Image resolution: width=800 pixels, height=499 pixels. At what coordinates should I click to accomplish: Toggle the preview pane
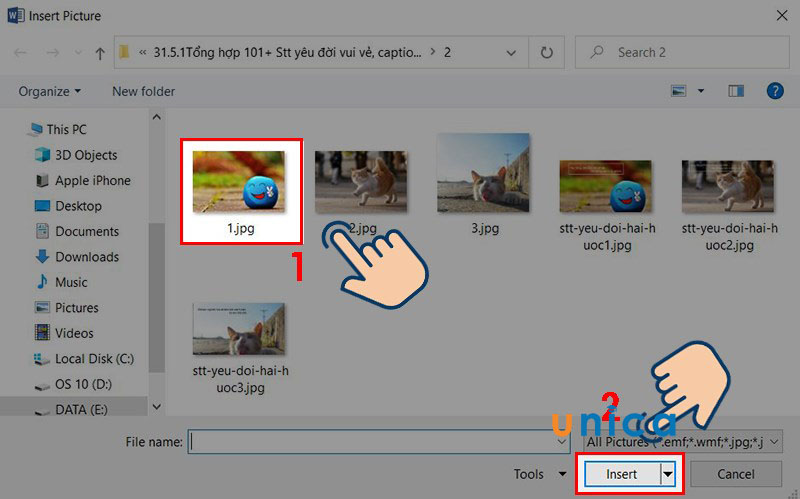[x=736, y=91]
